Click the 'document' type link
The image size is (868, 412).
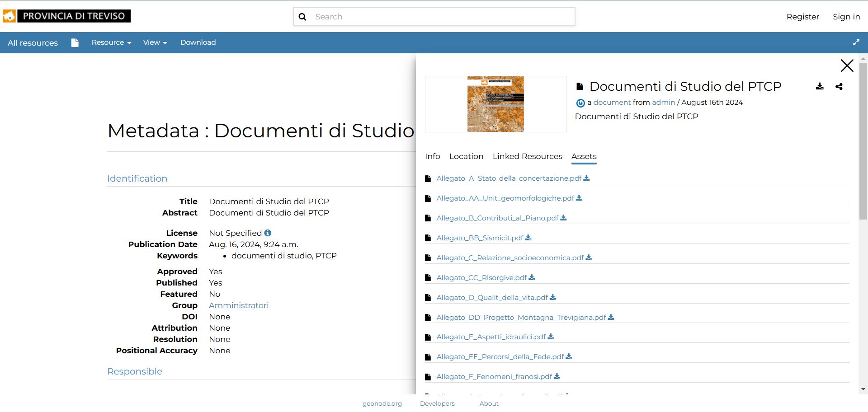coord(612,103)
